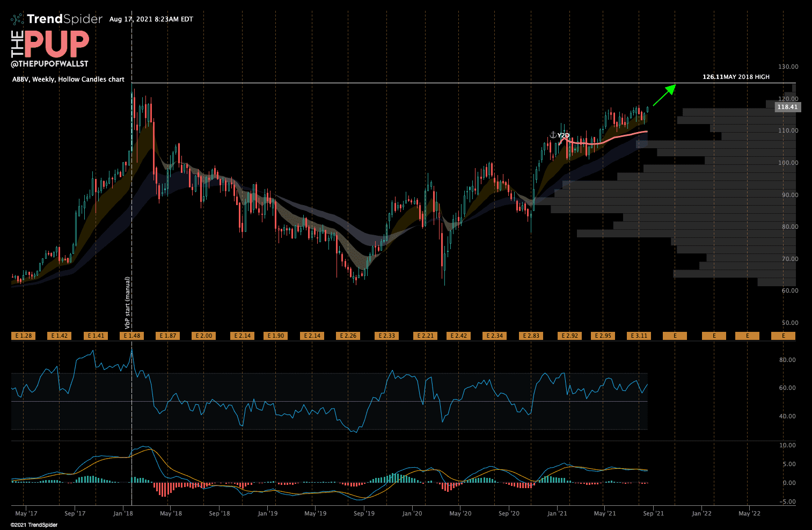Image resolution: width=812 pixels, height=530 pixels.
Task: Click the Aug 17, 2021 timestamp text
Action: coord(151,19)
